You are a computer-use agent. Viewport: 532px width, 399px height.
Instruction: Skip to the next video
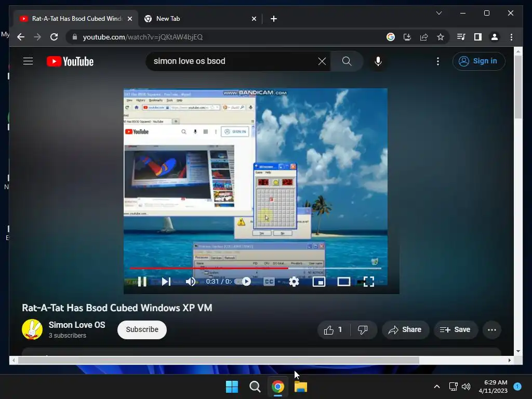[x=166, y=282]
